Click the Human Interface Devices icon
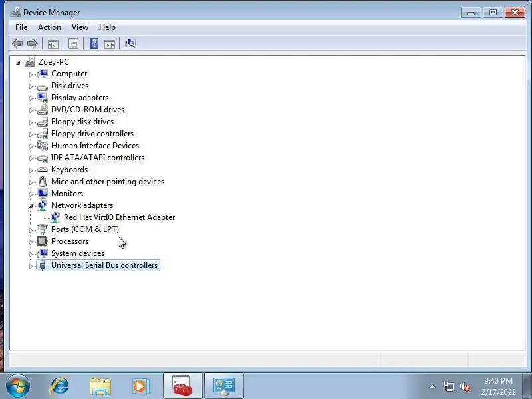This screenshot has width=532, height=399. (x=43, y=146)
